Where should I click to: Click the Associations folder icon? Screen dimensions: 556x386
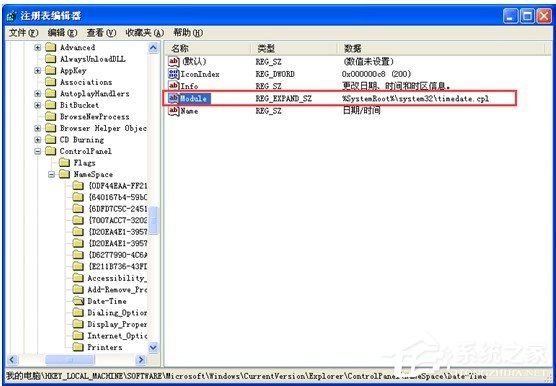pos(51,82)
